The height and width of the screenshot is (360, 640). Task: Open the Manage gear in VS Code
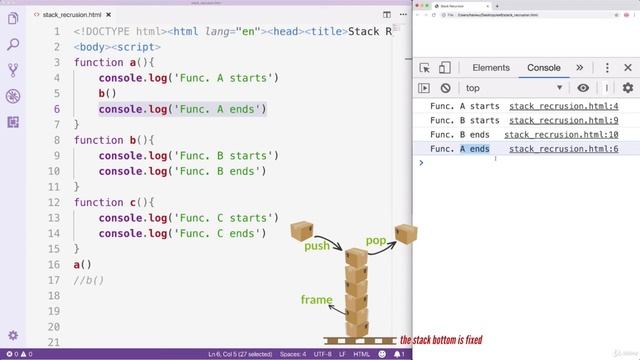13,335
